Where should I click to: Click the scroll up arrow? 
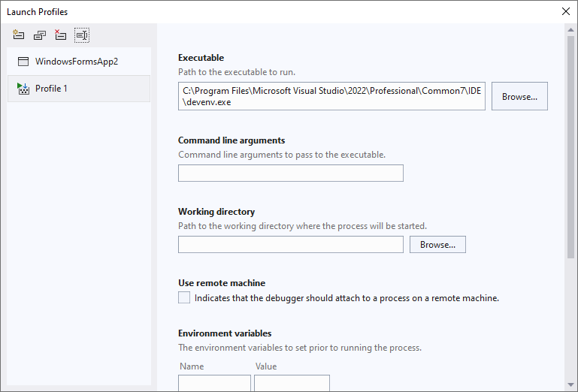570,29
